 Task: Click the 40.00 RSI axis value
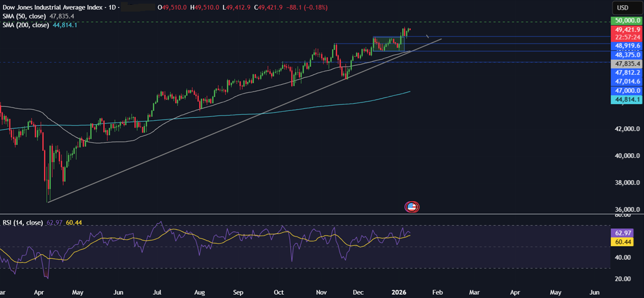pyautogui.click(x=621, y=257)
